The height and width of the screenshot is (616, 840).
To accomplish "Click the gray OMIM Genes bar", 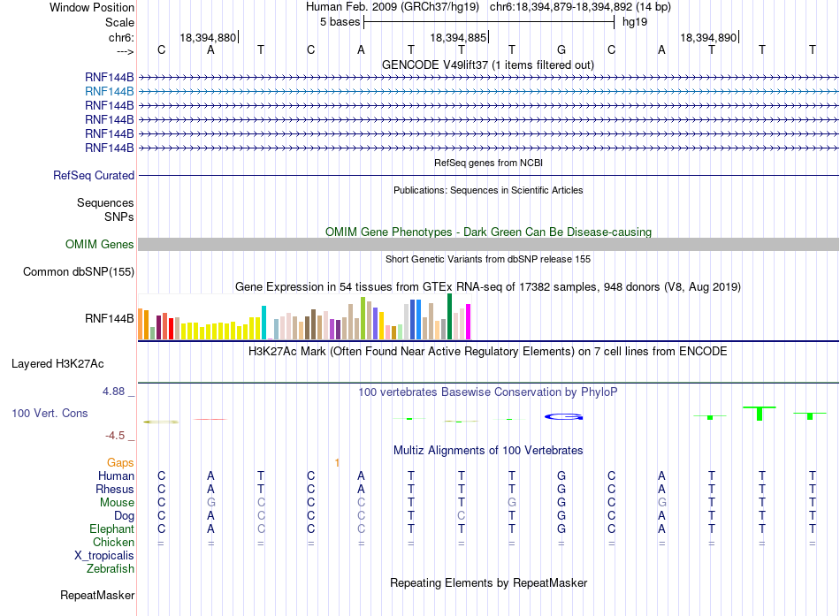I will (x=488, y=244).
